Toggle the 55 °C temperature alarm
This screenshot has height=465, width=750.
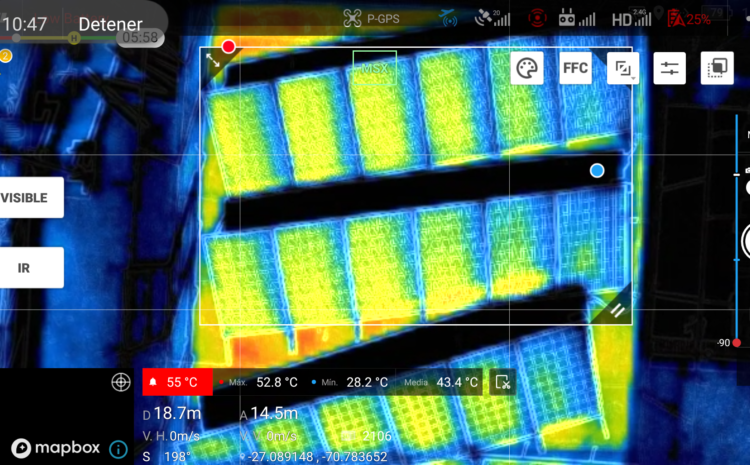(x=177, y=382)
